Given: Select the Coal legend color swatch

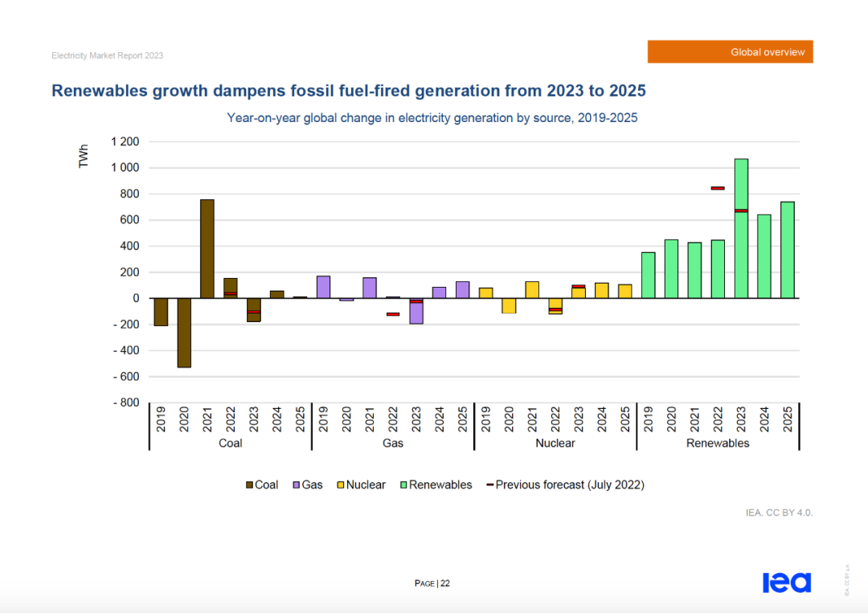Looking at the screenshot, I should [250, 485].
